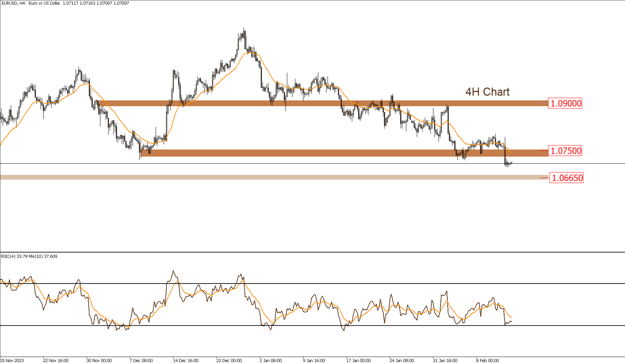The image size is (625, 364).
Task: Click the current price dashed line
Action: (x=271, y=163)
